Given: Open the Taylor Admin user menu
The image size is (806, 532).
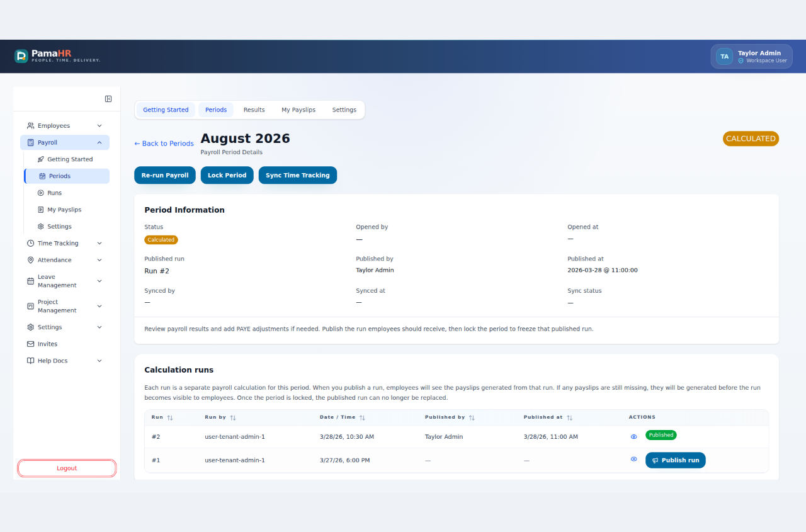Looking at the screenshot, I should click(752, 57).
